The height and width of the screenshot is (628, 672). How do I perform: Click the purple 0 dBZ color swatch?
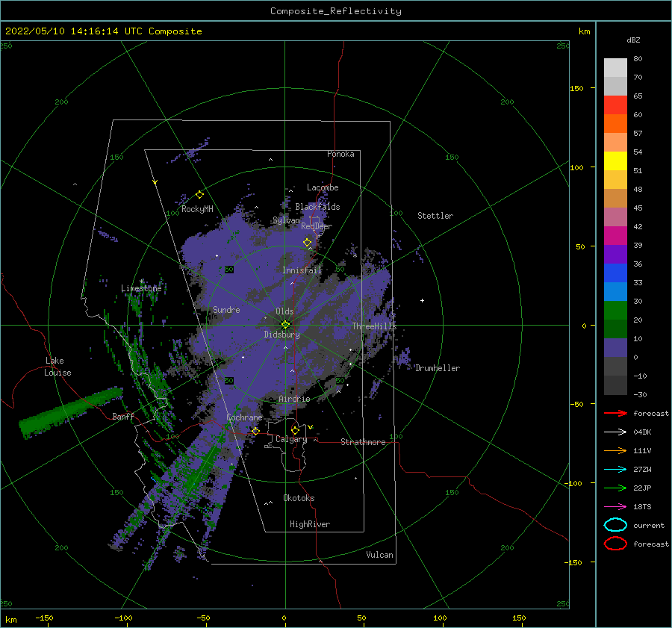click(x=615, y=347)
